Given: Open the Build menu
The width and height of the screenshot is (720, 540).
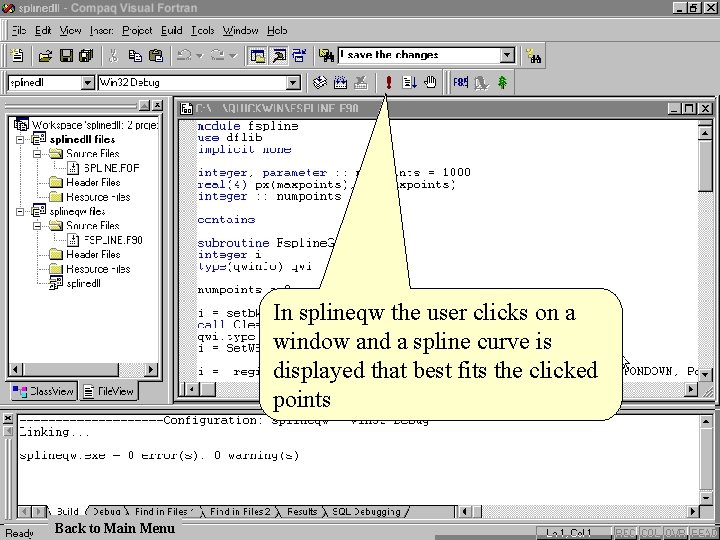Looking at the screenshot, I should coord(172,31).
